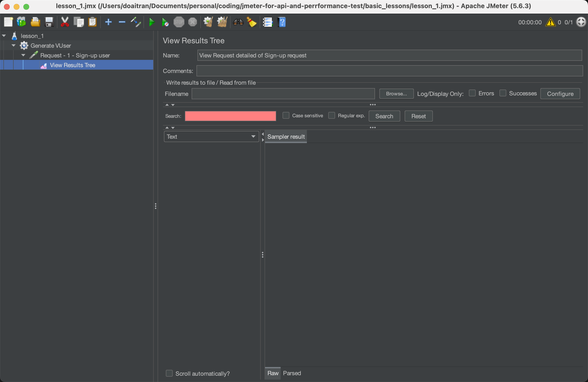
Task: Enable the Errors checkbox
Action: [472, 93]
